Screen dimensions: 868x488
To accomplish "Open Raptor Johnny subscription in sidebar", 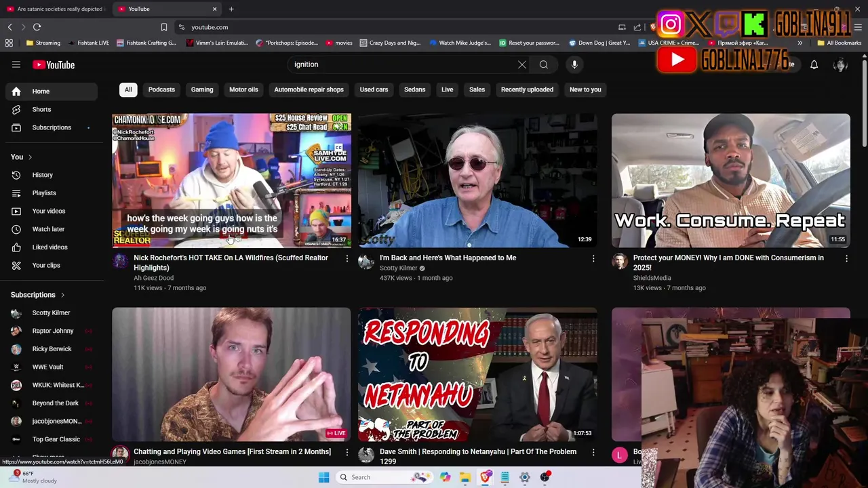I will pyautogui.click(x=52, y=331).
